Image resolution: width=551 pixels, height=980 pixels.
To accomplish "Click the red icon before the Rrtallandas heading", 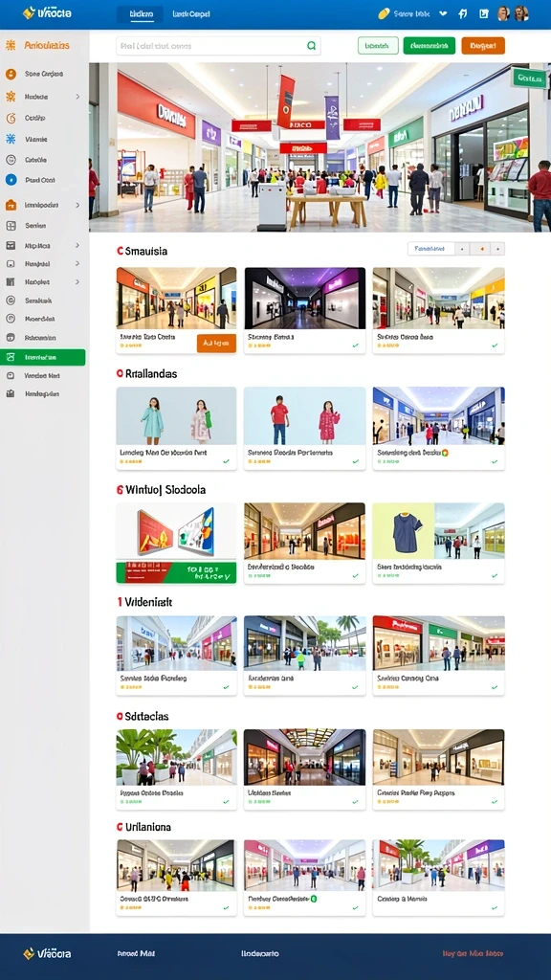I will pyautogui.click(x=120, y=374).
